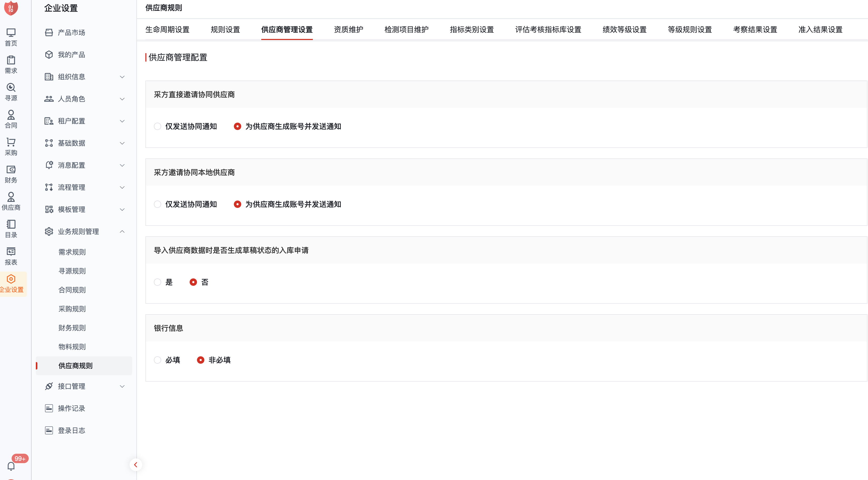Click the 操作记录 log icon

tap(49, 408)
